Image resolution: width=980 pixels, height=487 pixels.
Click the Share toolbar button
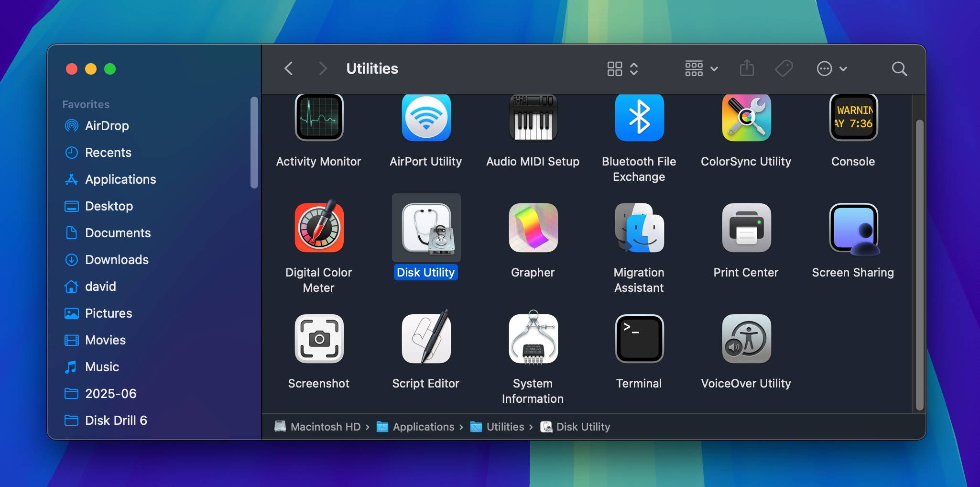click(747, 69)
